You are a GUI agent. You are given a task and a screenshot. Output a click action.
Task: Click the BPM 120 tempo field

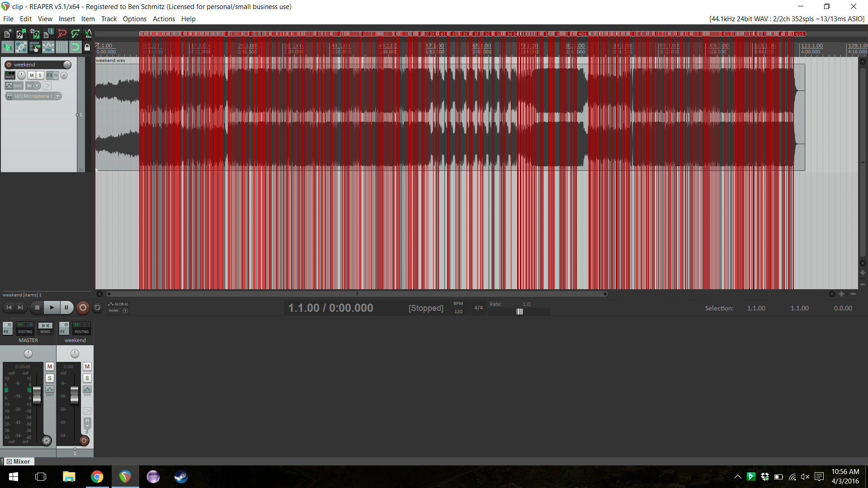tap(458, 311)
